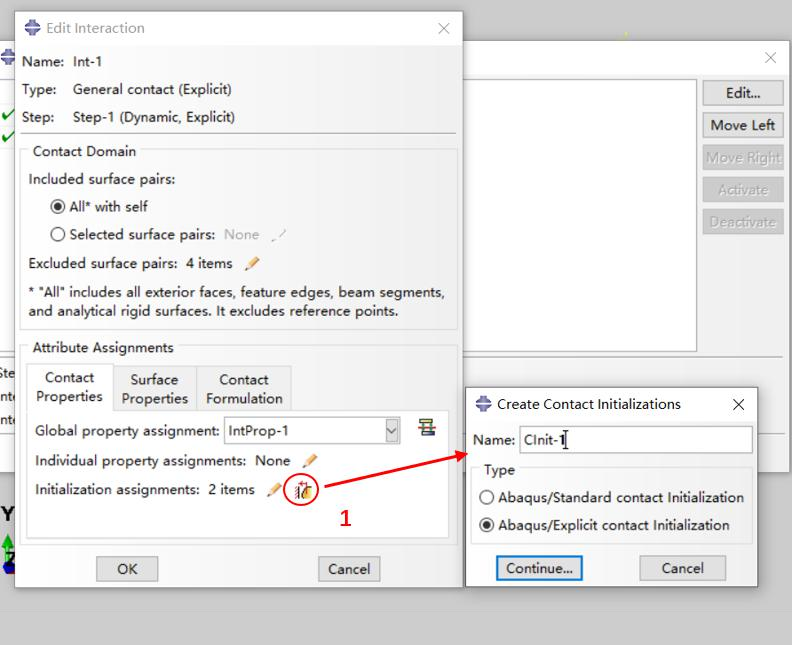Click the create contact initialization icon
The image size is (792, 645).
303,489
